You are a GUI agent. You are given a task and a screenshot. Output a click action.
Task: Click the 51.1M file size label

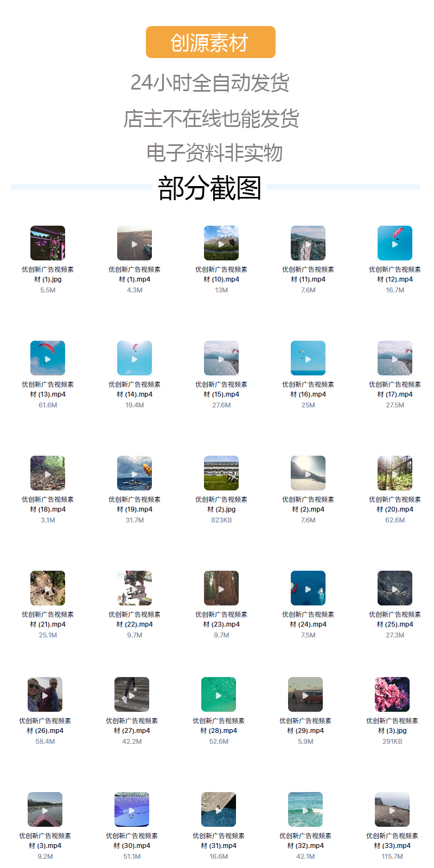[132, 857]
